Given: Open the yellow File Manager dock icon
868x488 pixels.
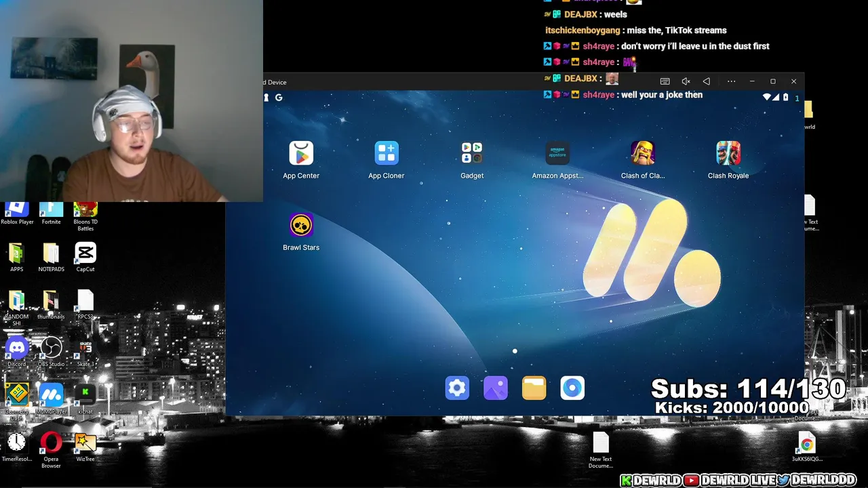Looking at the screenshot, I should click(534, 388).
